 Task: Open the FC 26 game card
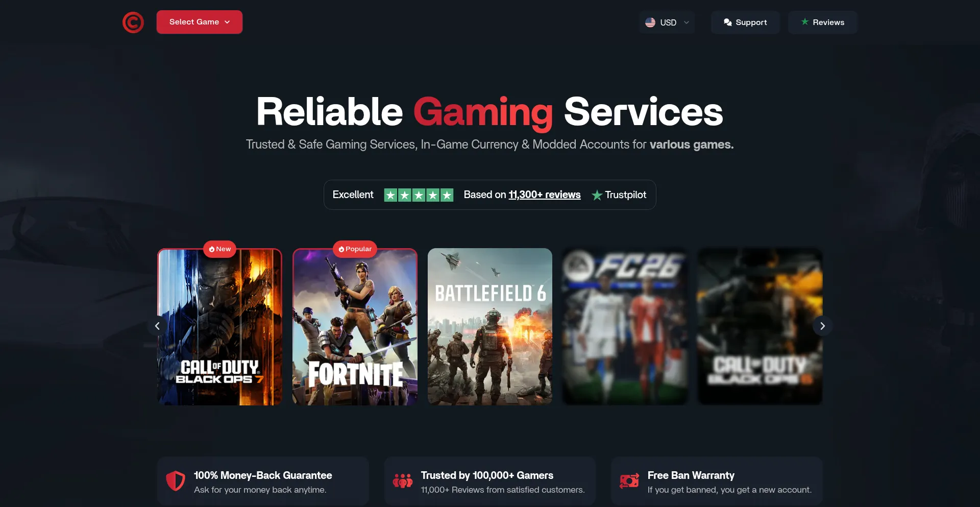625,327
